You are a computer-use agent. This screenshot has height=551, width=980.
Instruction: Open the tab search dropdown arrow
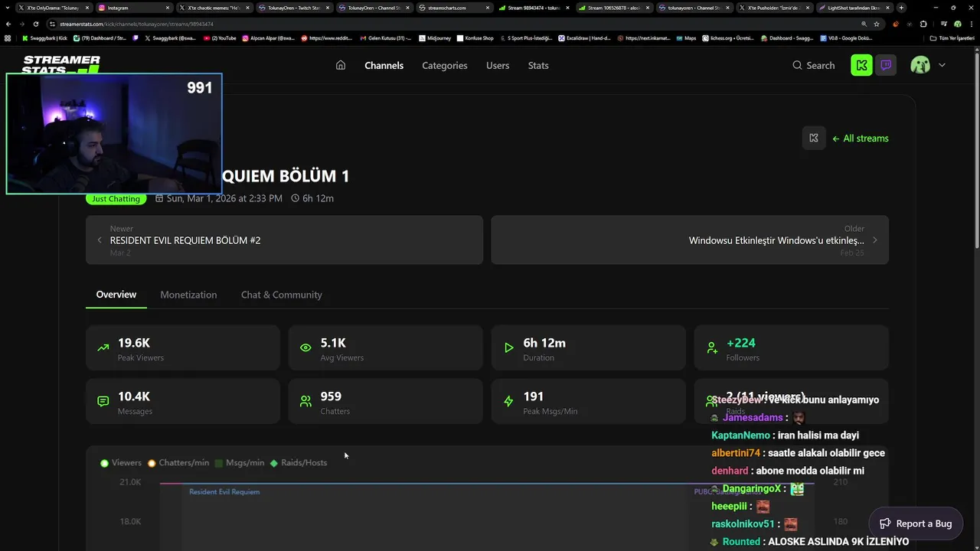pyautogui.click(x=8, y=8)
